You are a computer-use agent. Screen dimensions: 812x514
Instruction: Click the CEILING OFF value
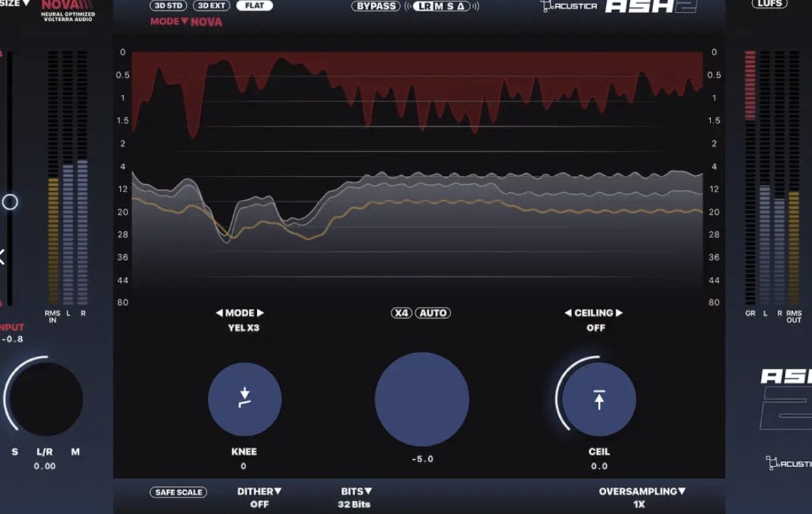click(x=596, y=328)
